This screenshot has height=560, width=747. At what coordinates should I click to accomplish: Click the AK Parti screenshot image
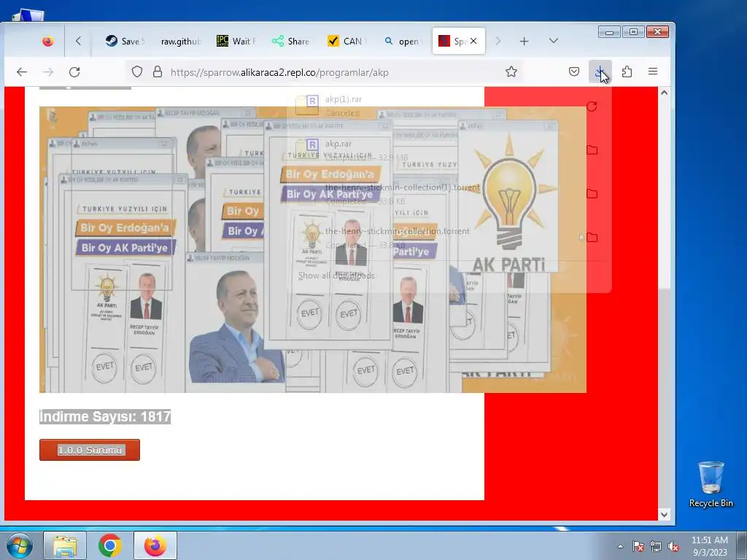coord(312,249)
